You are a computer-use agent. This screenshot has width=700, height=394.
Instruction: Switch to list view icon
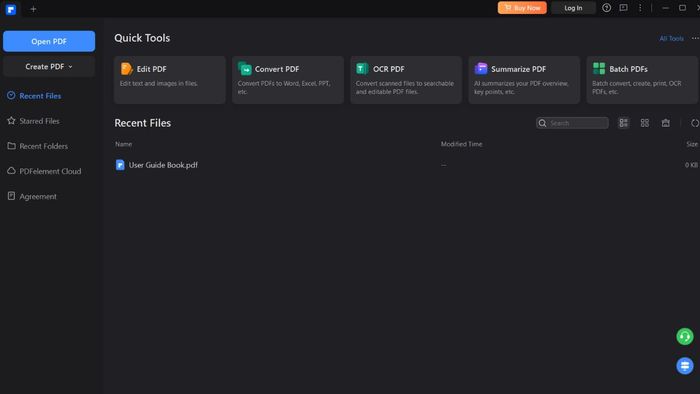coord(624,123)
